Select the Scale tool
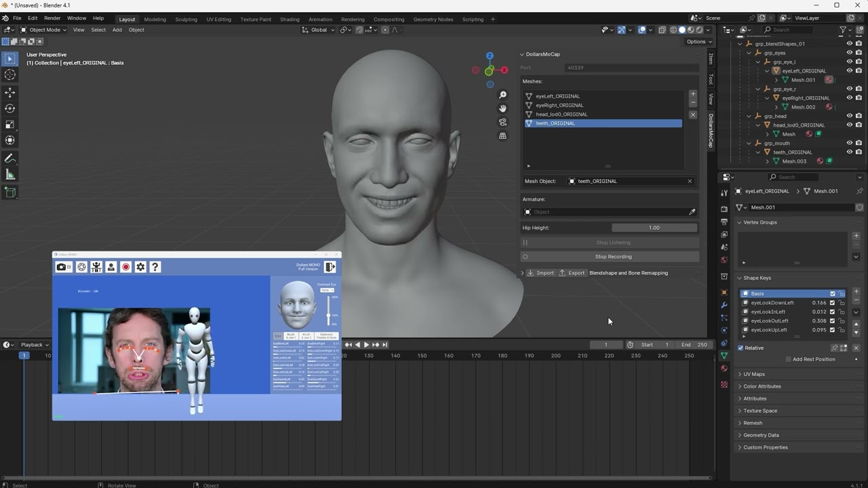Screen dimensions: 868x488 click(9, 125)
